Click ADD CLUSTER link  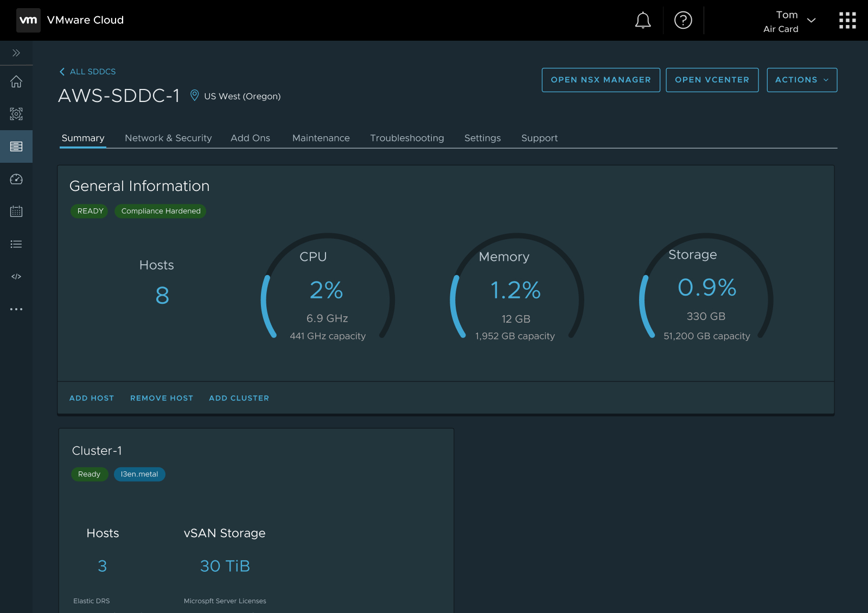tap(239, 398)
